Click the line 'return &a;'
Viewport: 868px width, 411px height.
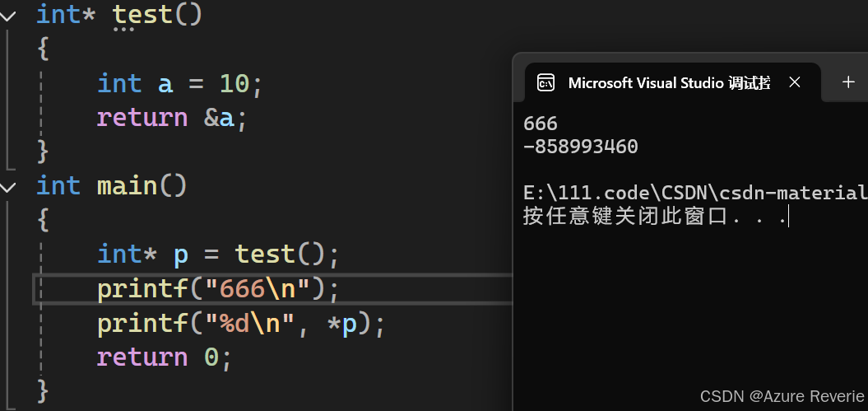coord(172,118)
